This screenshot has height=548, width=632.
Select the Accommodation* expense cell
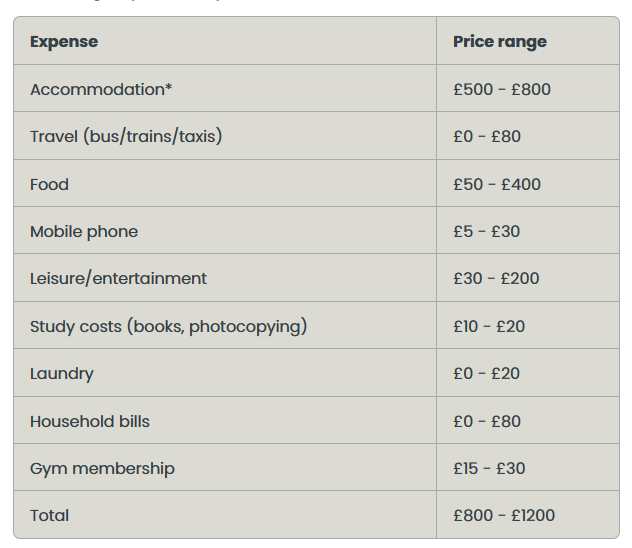click(101, 89)
